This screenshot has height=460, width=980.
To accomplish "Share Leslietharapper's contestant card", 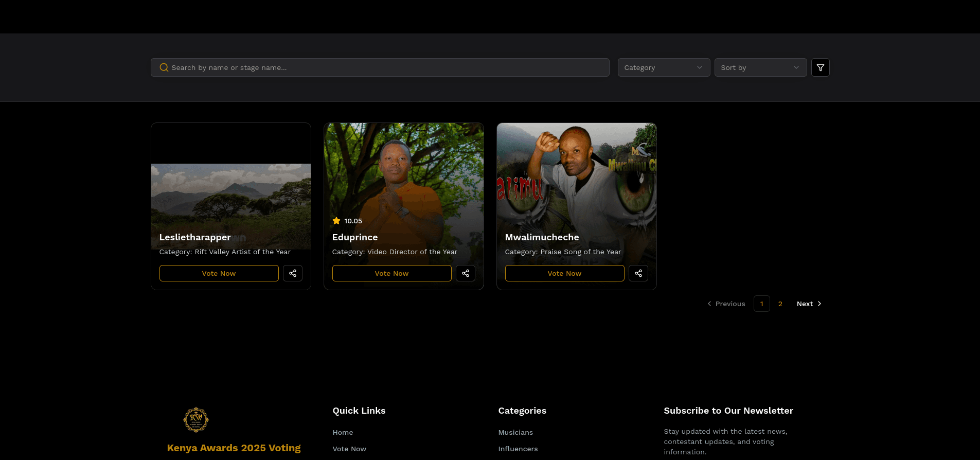I will (293, 273).
